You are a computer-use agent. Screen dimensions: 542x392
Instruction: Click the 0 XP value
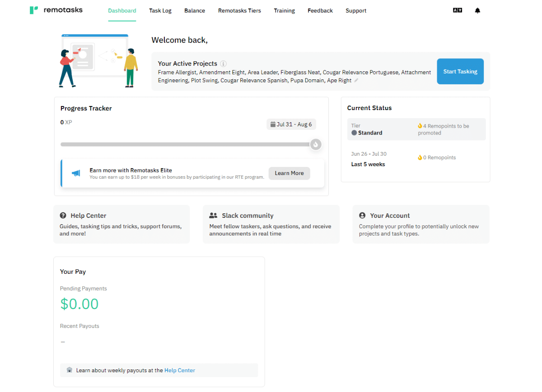coord(66,122)
